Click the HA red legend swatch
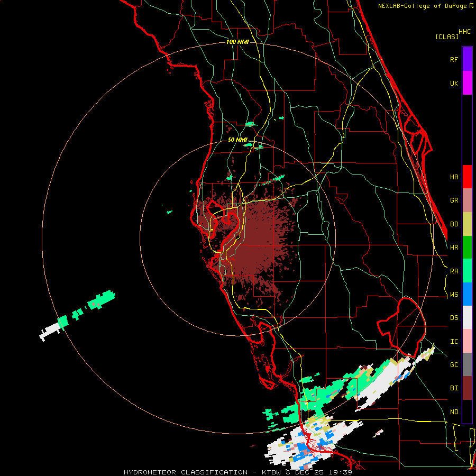This screenshot has width=476, height=476. [x=467, y=177]
